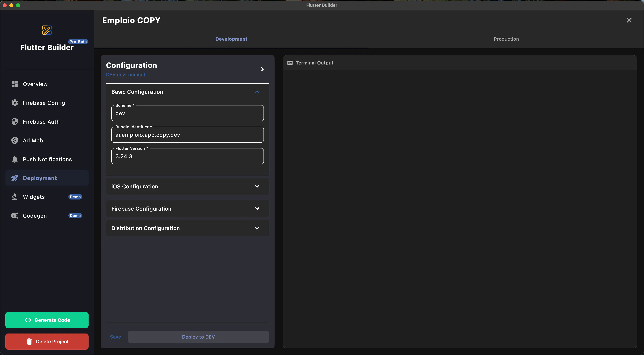Viewport: 644px width, 355px height.
Task: Open the Codegen section
Action: tap(47, 216)
